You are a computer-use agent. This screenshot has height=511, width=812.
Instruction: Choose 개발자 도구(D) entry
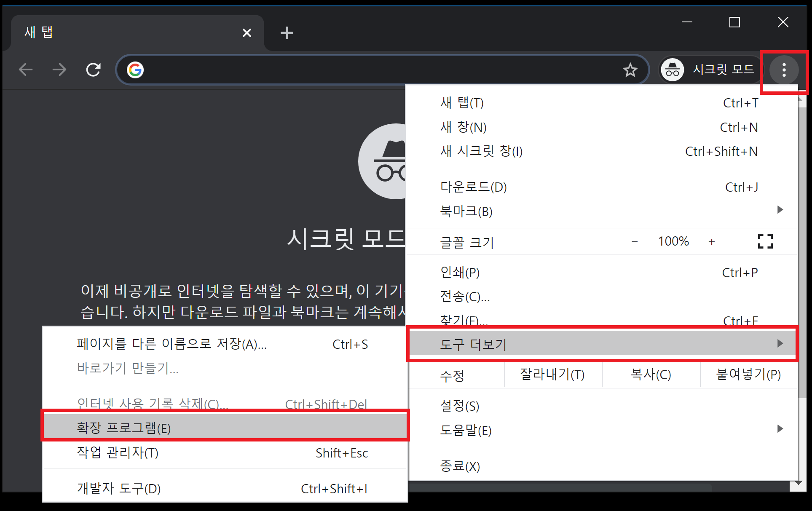coord(119,489)
